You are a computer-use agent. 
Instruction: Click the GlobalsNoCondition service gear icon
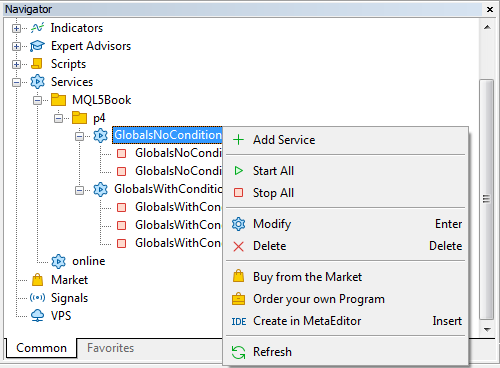pyautogui.click(x=100, y=135)
